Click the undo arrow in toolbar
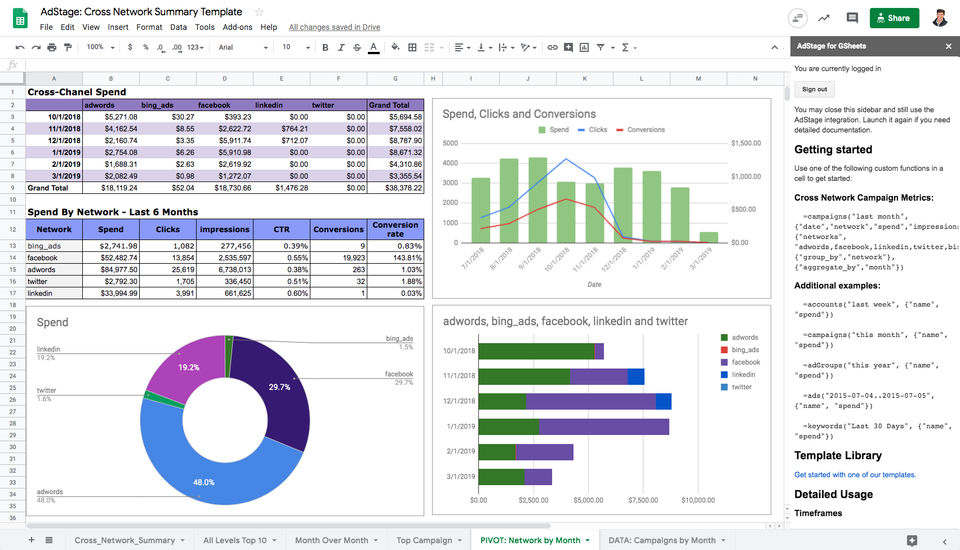Screen dimensions: 960x550 click(19, 47)
